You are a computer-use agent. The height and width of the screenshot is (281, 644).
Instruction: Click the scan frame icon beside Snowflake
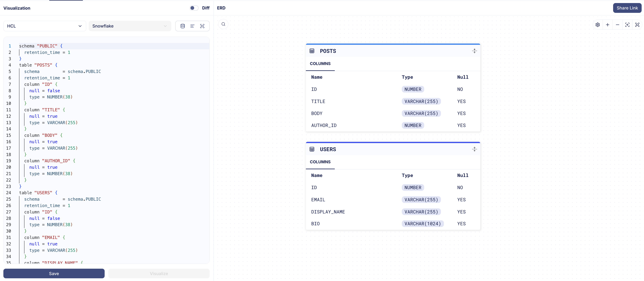(x=202, y=26)
